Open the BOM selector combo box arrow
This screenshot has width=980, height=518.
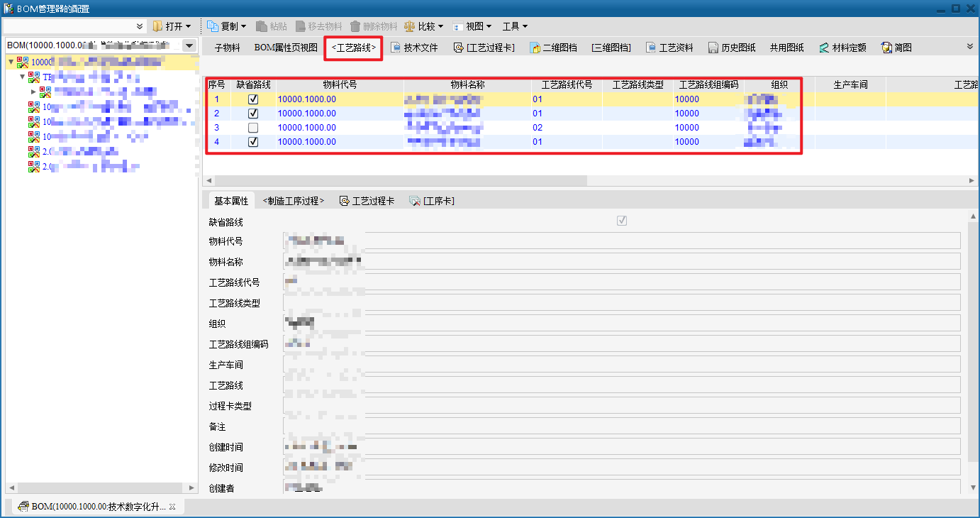click(x=189, y=46)
